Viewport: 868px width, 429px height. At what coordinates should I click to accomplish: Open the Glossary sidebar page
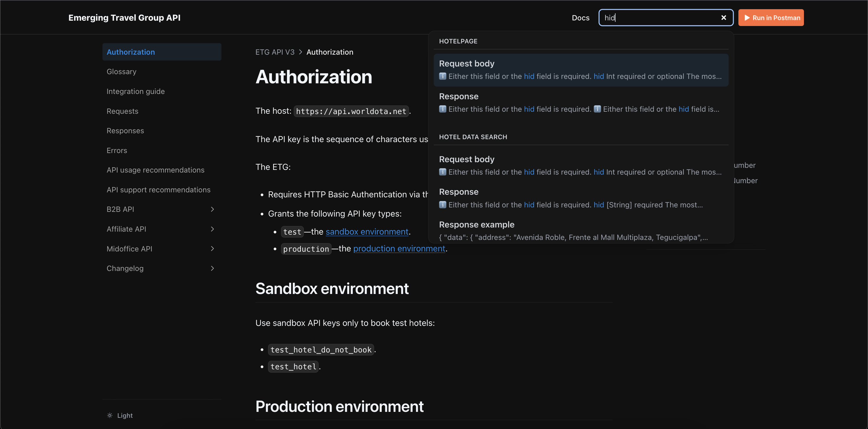(121, 71)
